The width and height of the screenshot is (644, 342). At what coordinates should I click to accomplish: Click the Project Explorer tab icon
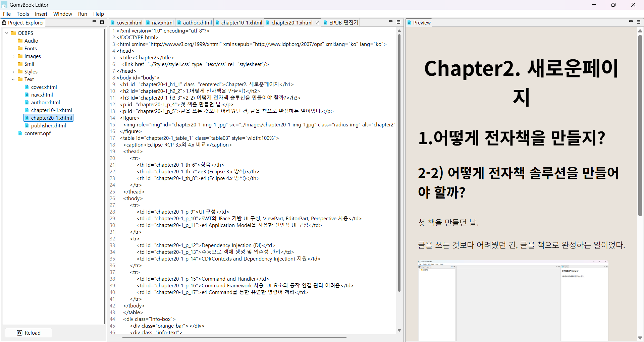[4, 22]
